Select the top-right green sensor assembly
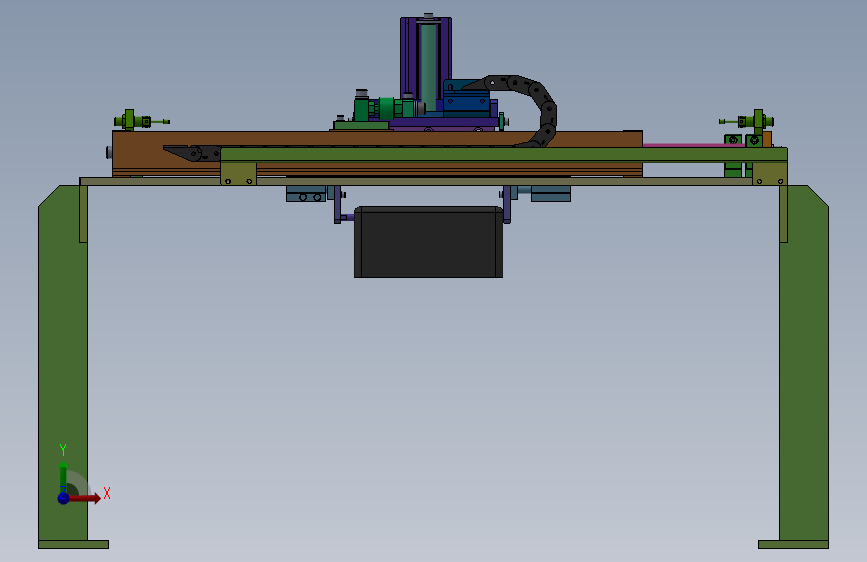This screenshot has height=562, width=867. 747,121
